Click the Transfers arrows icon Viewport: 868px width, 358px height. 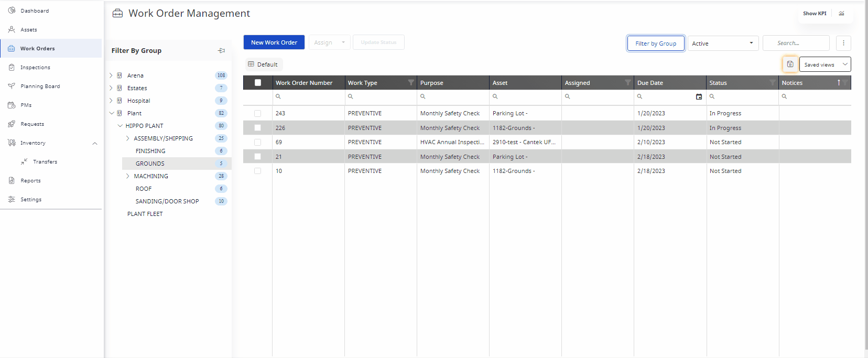point(24,161)
